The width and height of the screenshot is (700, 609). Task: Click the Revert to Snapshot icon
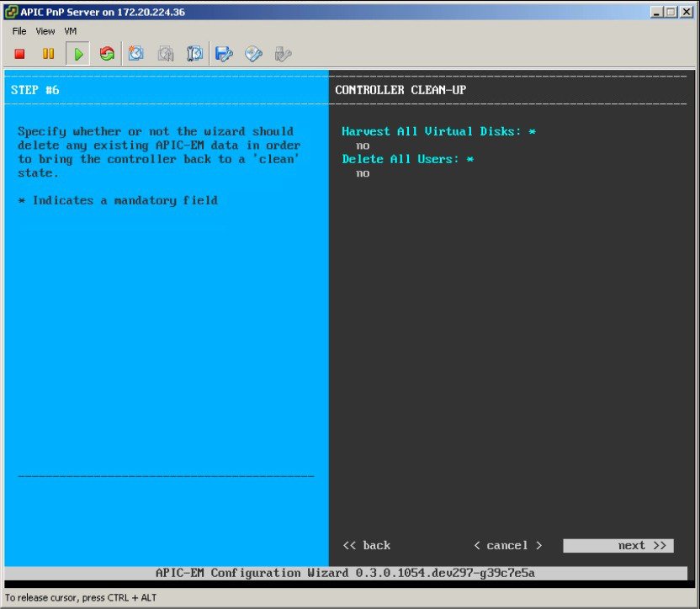click(166, 54)
